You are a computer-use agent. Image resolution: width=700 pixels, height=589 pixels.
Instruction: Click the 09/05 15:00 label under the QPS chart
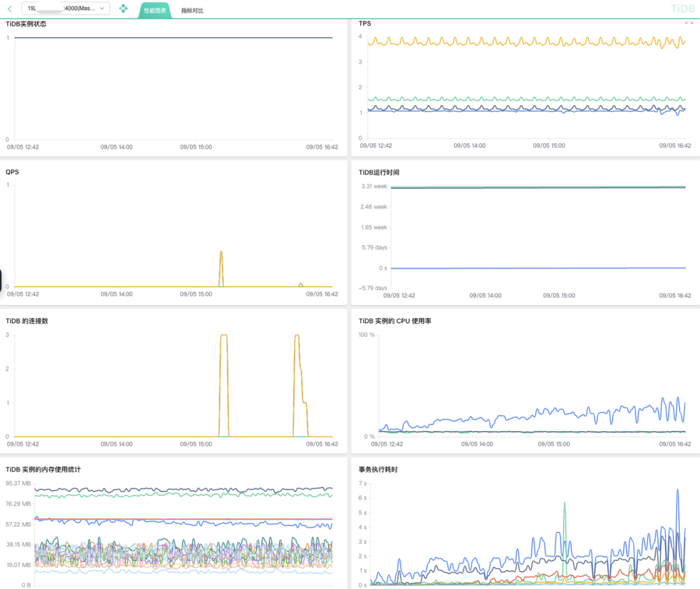pos(196,294)
